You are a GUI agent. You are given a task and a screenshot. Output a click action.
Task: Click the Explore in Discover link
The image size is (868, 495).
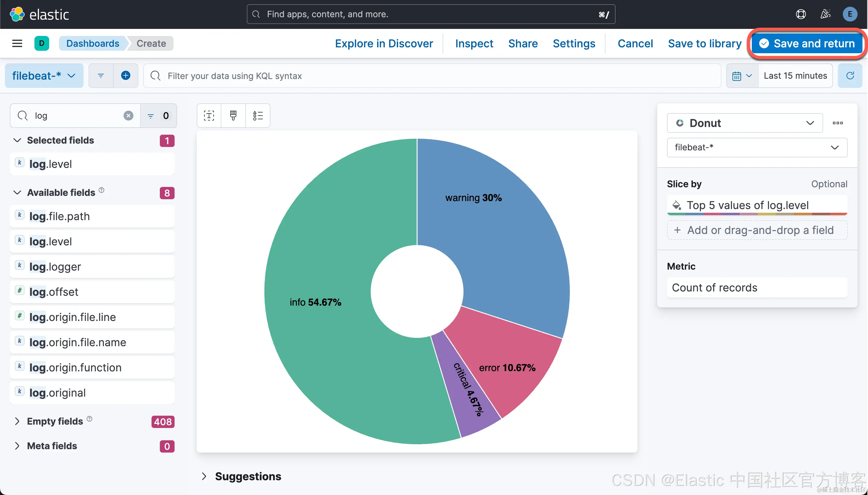[x=384, y=44]
